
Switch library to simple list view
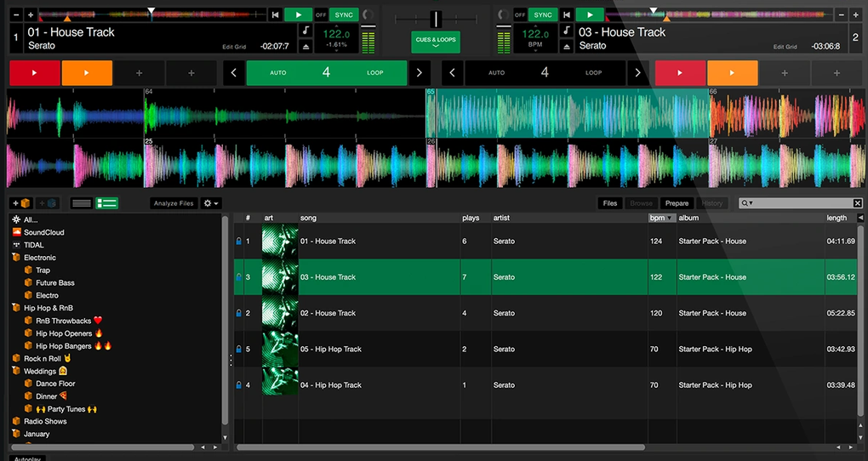click(x=82, y=203)
